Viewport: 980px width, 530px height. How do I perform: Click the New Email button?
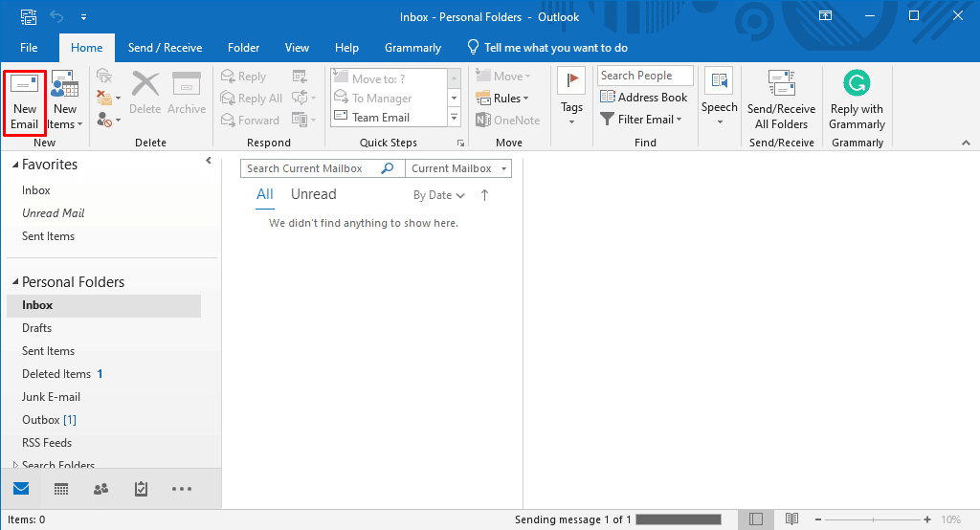(24, 101)
